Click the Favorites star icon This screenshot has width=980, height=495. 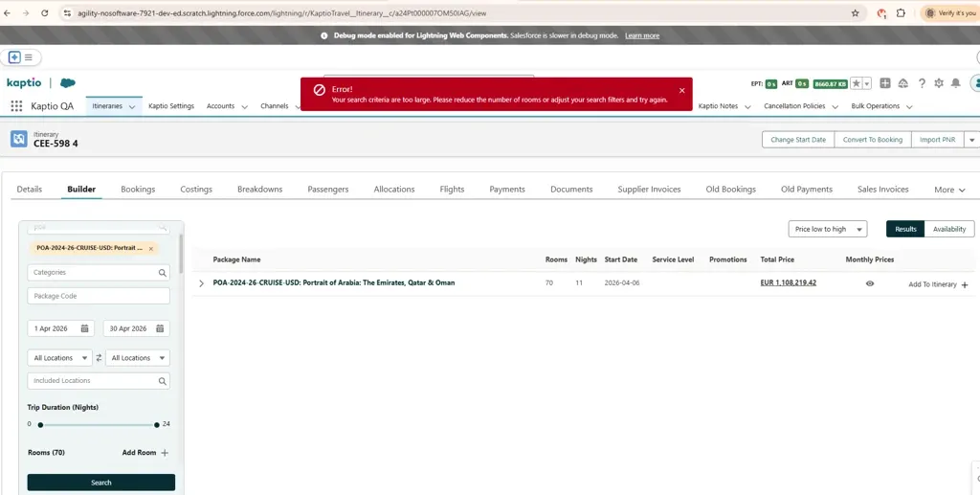pos(857,84)
